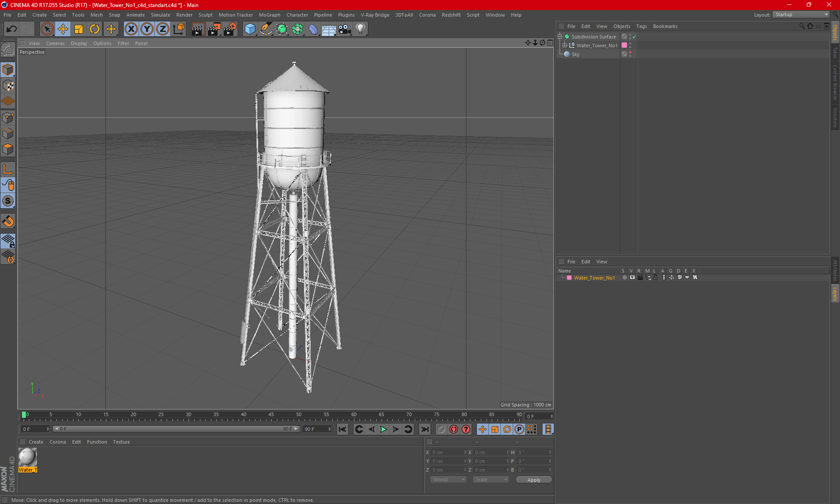Add a Light object
The height and width of the screenshot is (504, 840).
[x=360, y=29]
